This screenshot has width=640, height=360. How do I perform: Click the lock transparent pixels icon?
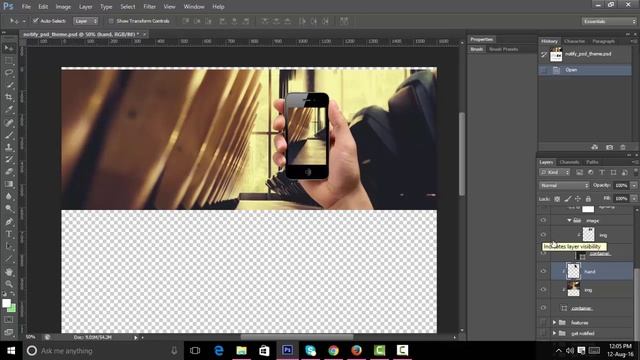coord(557,199)
